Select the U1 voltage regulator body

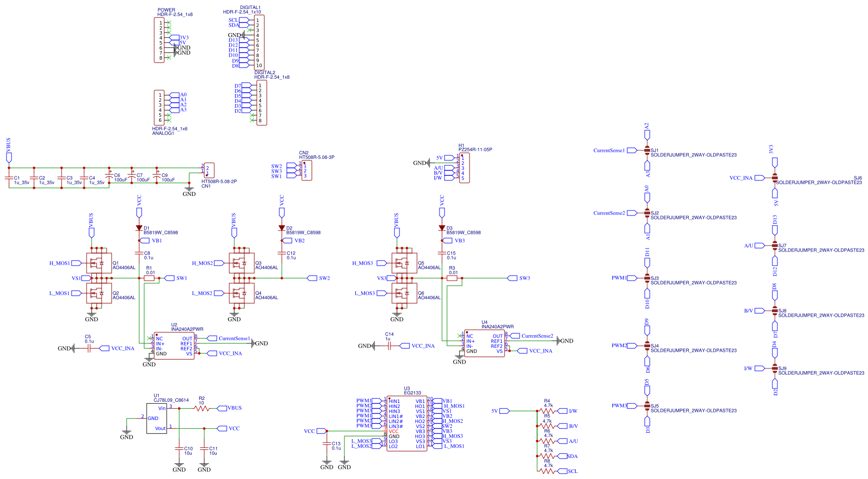click(x=157, y=418)
